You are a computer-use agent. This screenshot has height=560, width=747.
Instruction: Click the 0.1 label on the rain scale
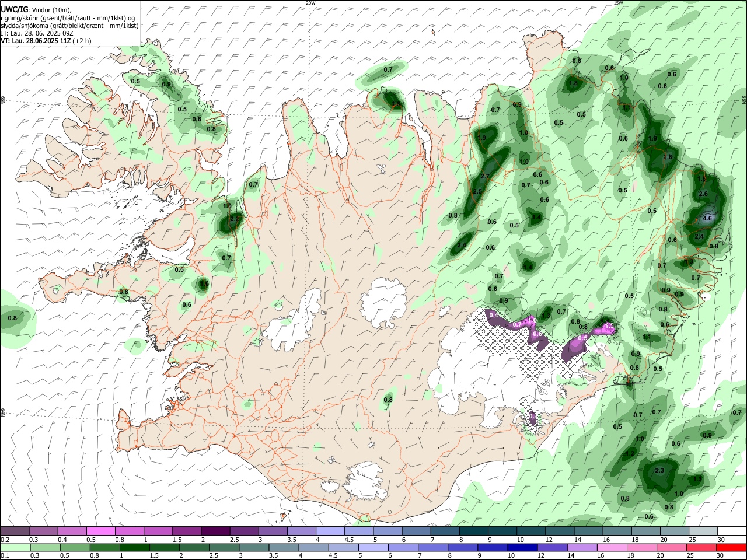[5, 556]
